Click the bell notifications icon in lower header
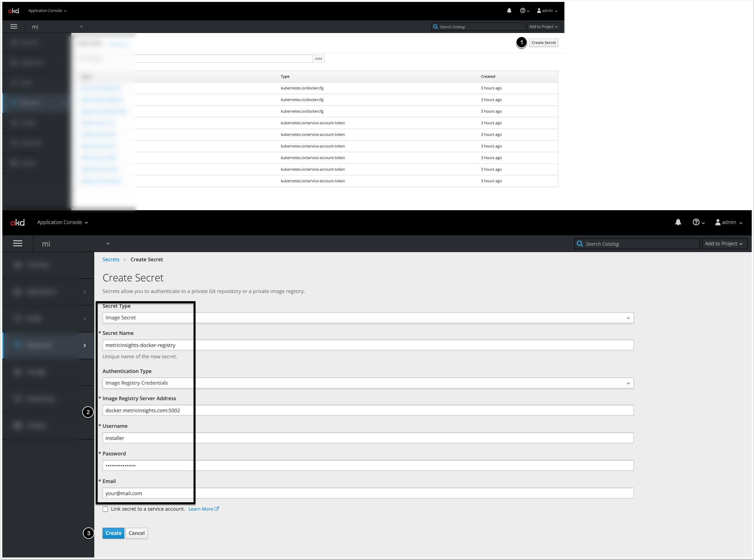This screenshot has height=560, width=754. 678,222
